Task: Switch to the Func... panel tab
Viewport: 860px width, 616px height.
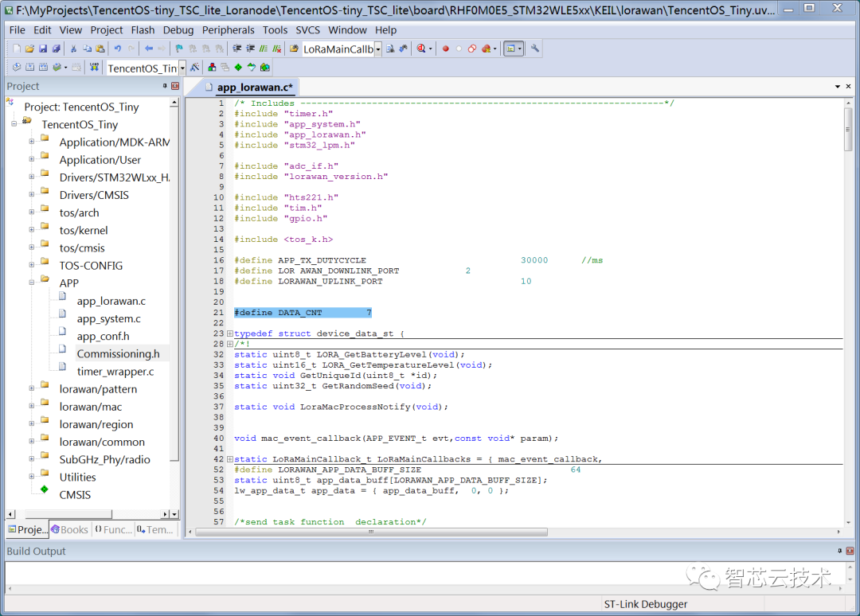Action: [113, 529]
